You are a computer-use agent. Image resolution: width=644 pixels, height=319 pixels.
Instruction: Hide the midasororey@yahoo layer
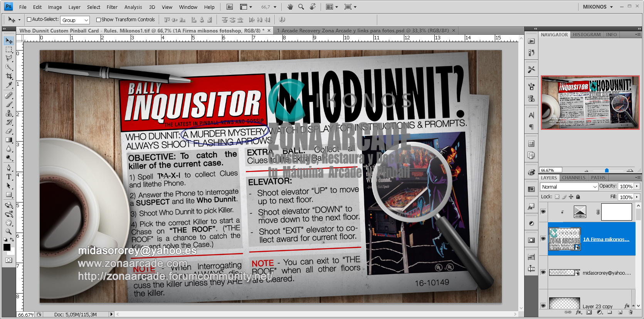pyautogui.click(x=543, y=272)
